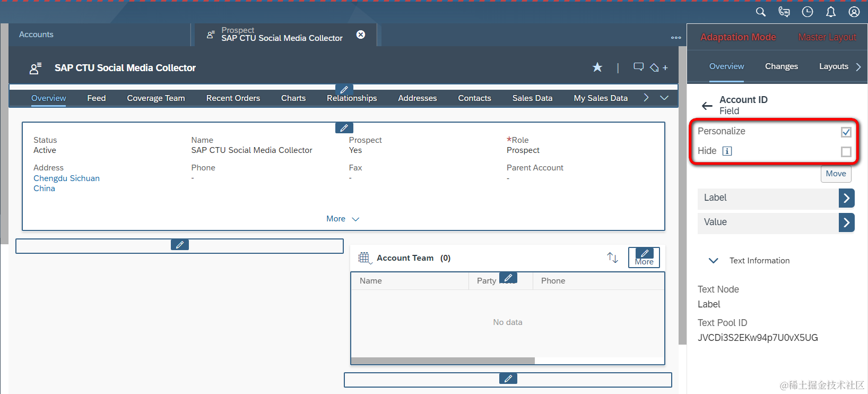This screenshot has width=868, height=394.
Task: Click the account person icon in page header
Action: 36,68
